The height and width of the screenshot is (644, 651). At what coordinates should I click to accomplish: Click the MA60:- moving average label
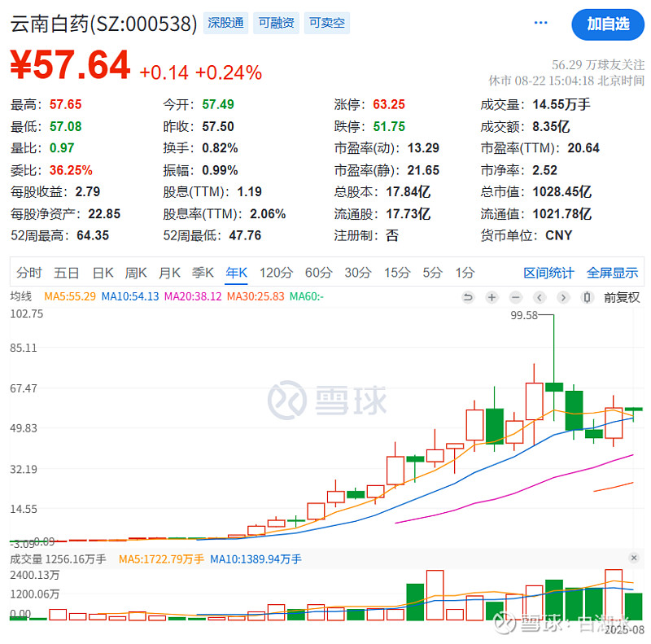[307, 296]
